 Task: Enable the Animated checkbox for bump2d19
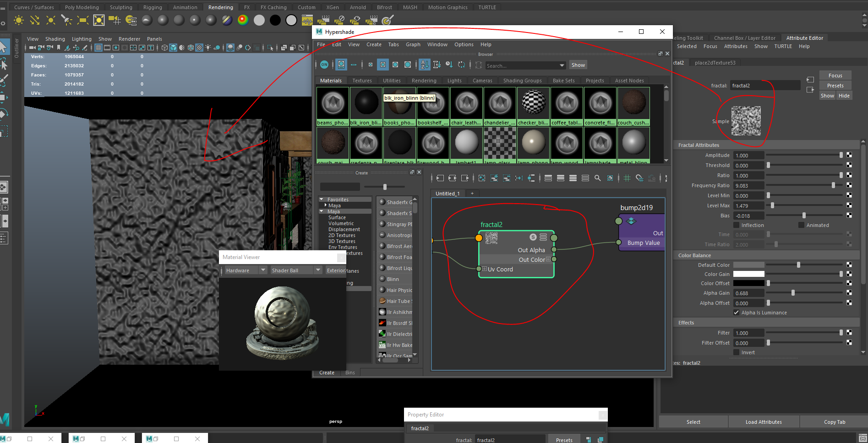coord(801,225)
